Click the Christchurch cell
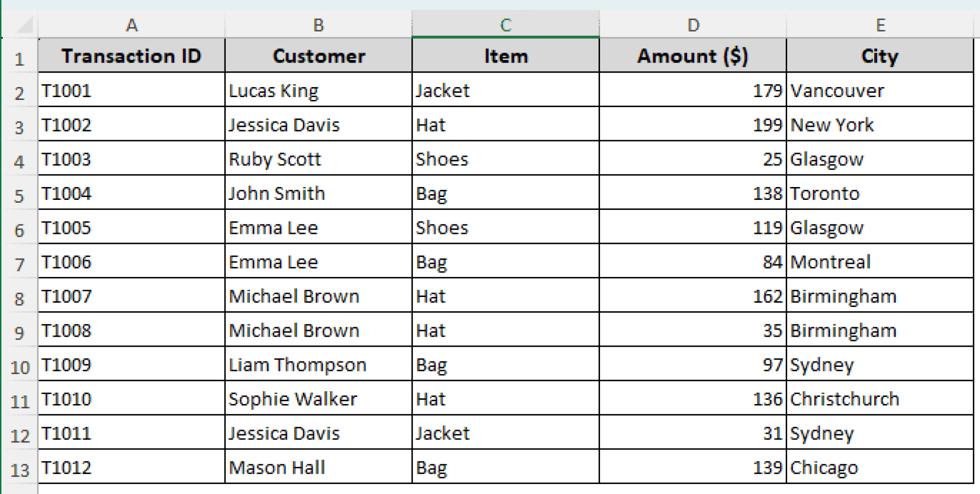 coord(880,398)
